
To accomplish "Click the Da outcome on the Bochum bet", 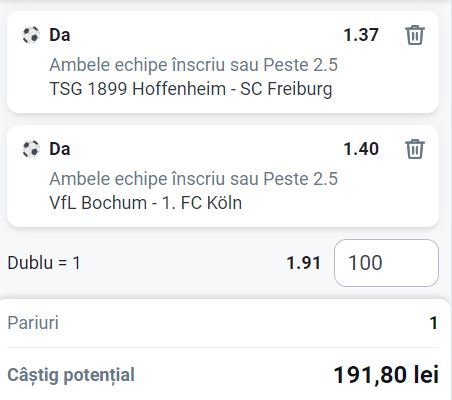I will [60, 149].
